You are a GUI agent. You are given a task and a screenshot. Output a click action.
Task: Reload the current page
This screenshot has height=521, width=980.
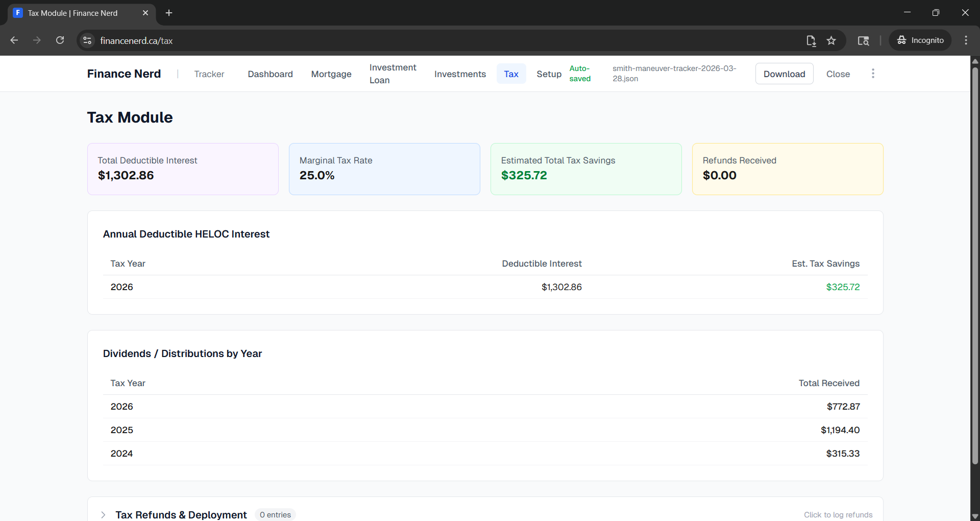pos(60,40)
